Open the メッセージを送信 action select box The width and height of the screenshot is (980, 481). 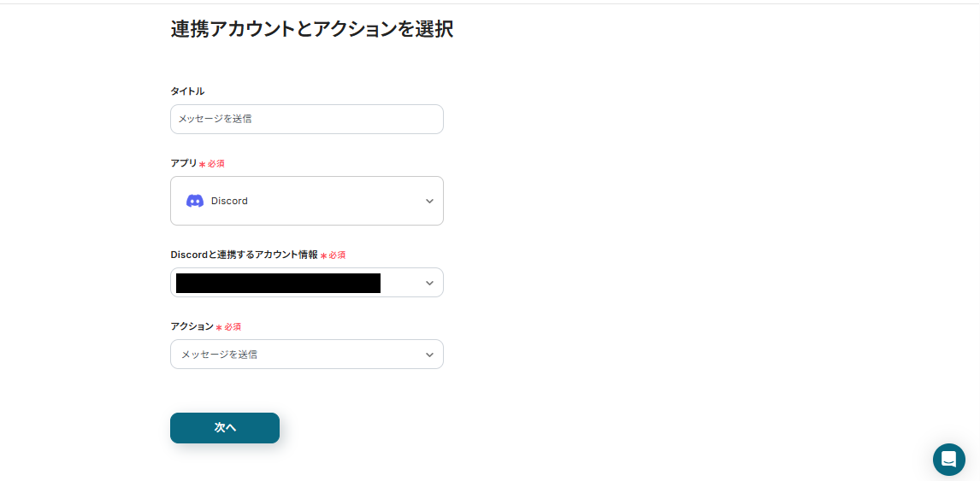[x=306, y=355]
